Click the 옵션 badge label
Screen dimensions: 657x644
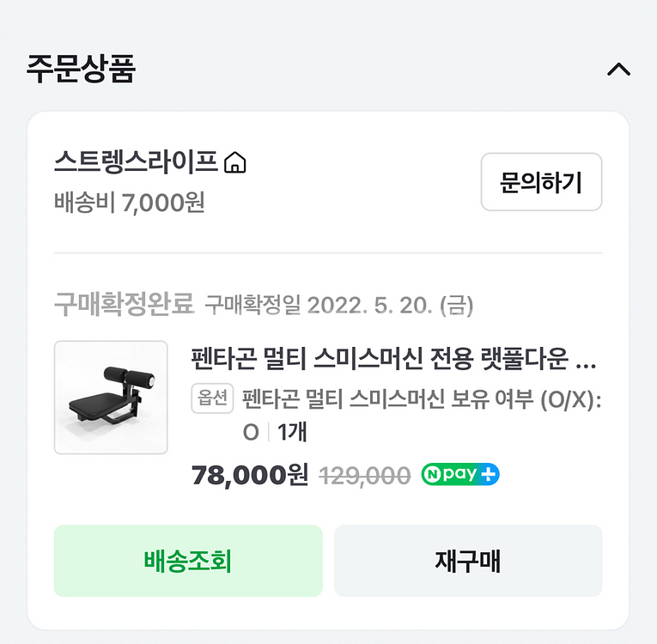coord(212,398)
